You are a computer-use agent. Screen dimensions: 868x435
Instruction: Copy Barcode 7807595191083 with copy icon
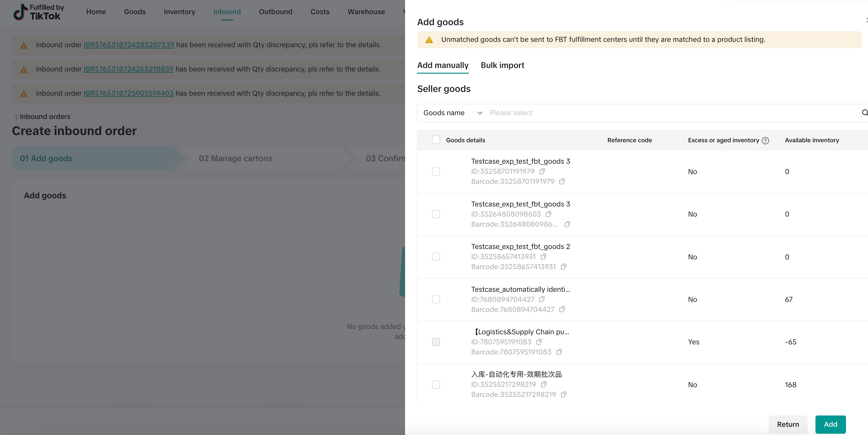559,352
